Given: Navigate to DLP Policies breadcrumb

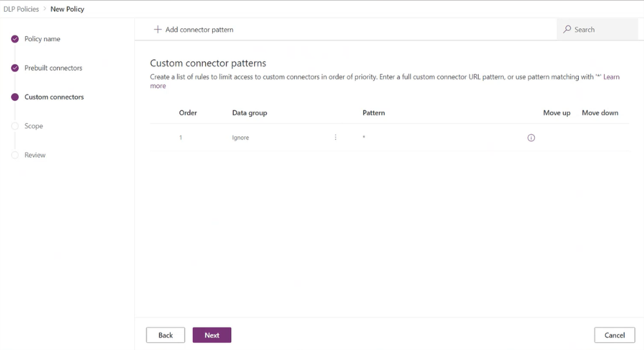Looking at the screenshot, I should click(21, 9).
